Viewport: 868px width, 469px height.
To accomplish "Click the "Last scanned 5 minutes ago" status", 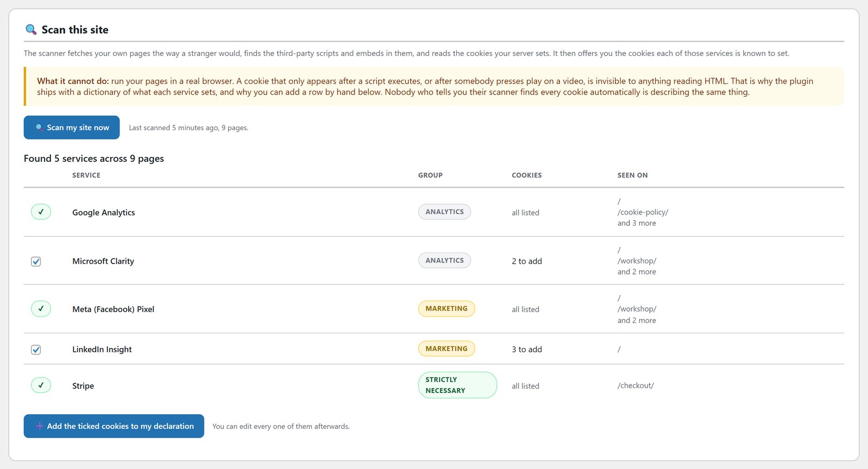I will 189,128.
